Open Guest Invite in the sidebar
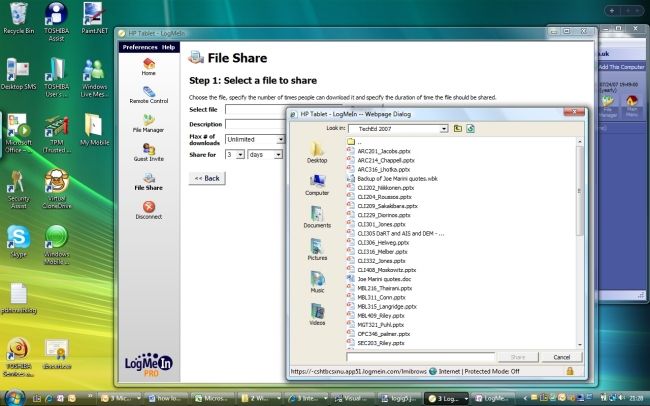The width and height of the screenshot is (650, 406). [148, 152]
